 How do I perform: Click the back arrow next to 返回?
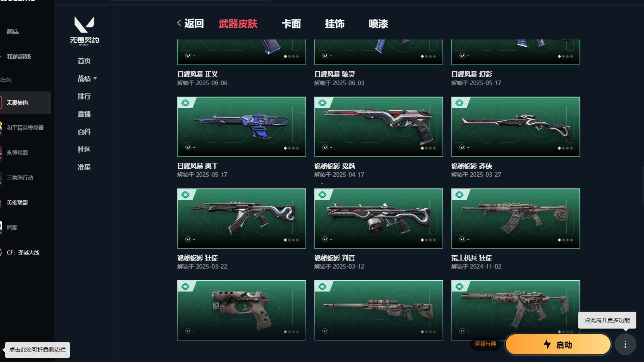pos(179,23)
